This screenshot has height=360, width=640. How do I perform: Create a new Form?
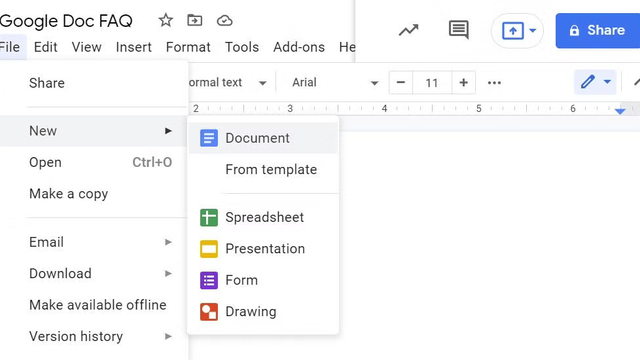263,280
